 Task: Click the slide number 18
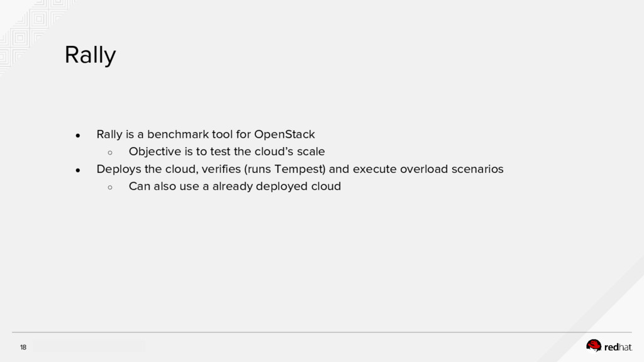[x=23, y=348]
